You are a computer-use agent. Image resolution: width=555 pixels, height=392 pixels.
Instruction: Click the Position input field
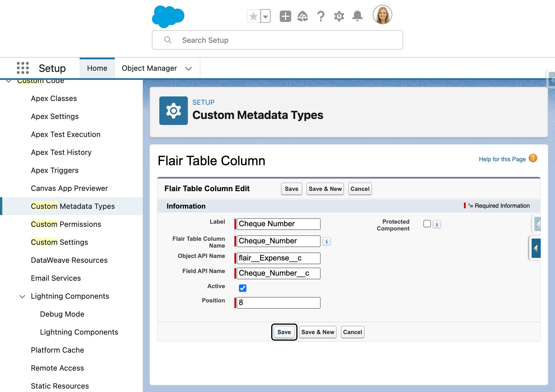[x=278, y=303]
